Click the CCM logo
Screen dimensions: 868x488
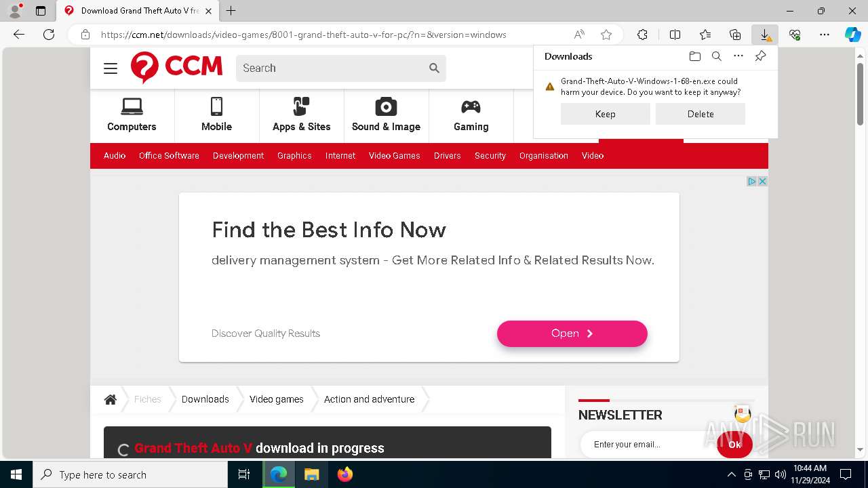[177, 67]
